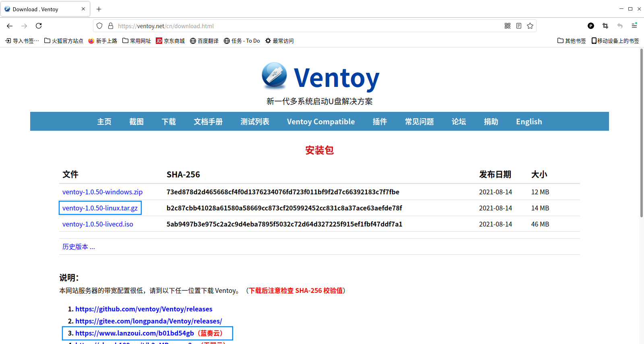Open 测试列表 in the navigation bar

click(255, 122)
